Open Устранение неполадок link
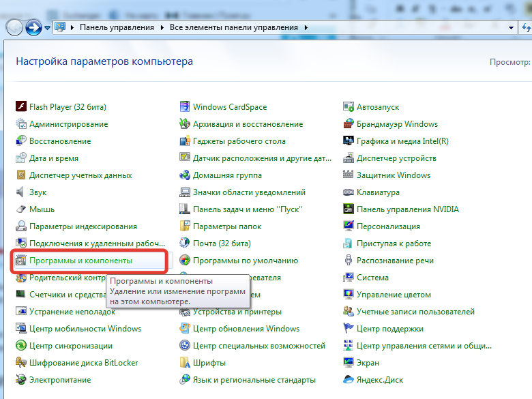532x399 pixels. click(x=72, y=312)
